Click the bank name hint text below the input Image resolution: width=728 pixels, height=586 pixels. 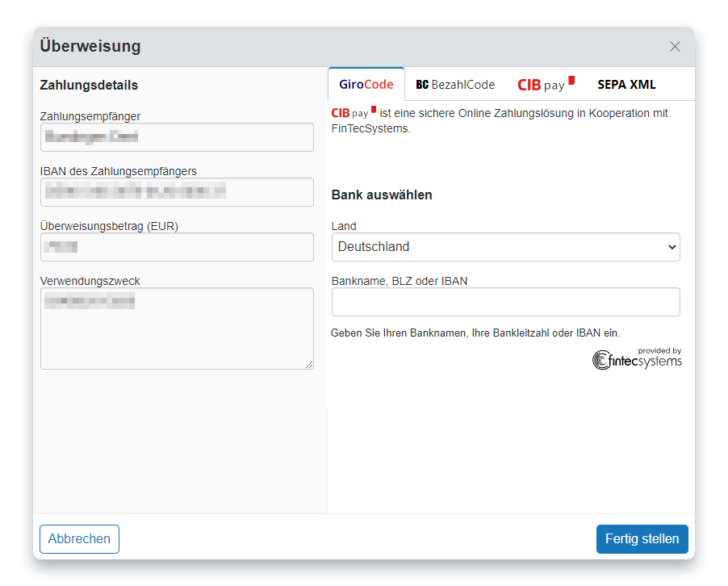point(475,333)
